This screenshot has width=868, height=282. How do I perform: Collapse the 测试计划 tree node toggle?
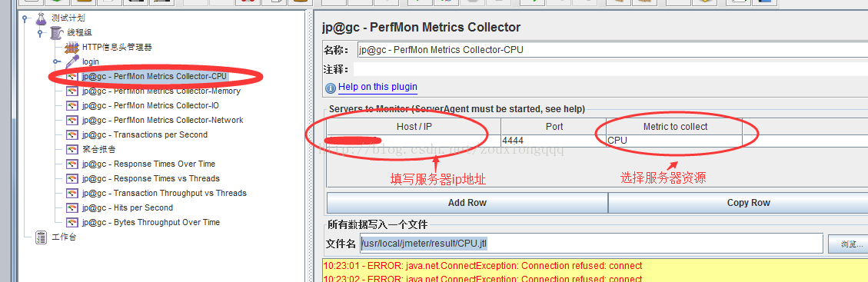tap(25, 18)
